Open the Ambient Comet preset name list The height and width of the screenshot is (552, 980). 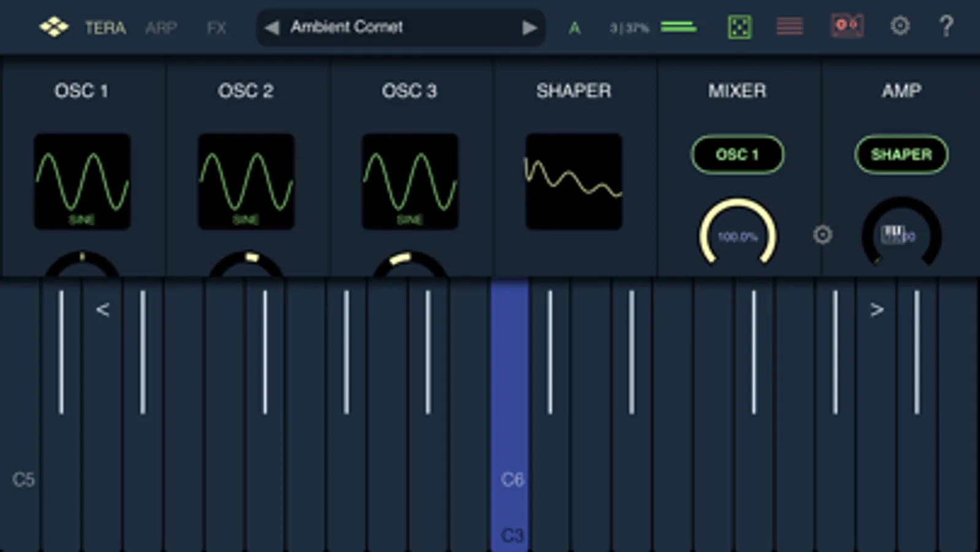click(x=347, y=27)
